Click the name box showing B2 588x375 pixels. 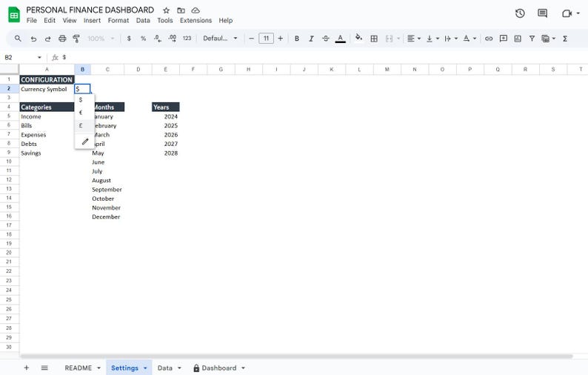pyautogui.click(x=22, y=57)
